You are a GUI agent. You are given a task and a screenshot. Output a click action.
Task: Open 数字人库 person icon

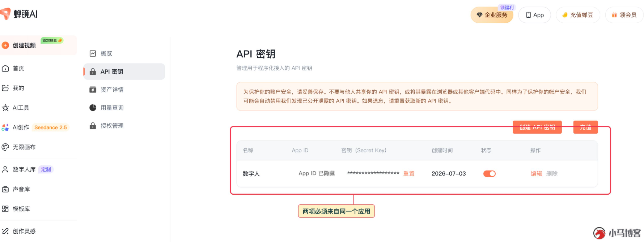tap(5, 169)
